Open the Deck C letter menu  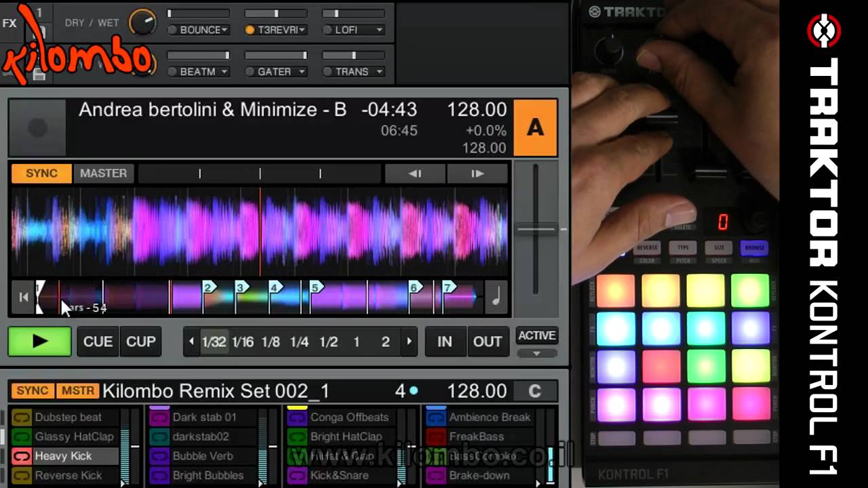pos(534,391)
